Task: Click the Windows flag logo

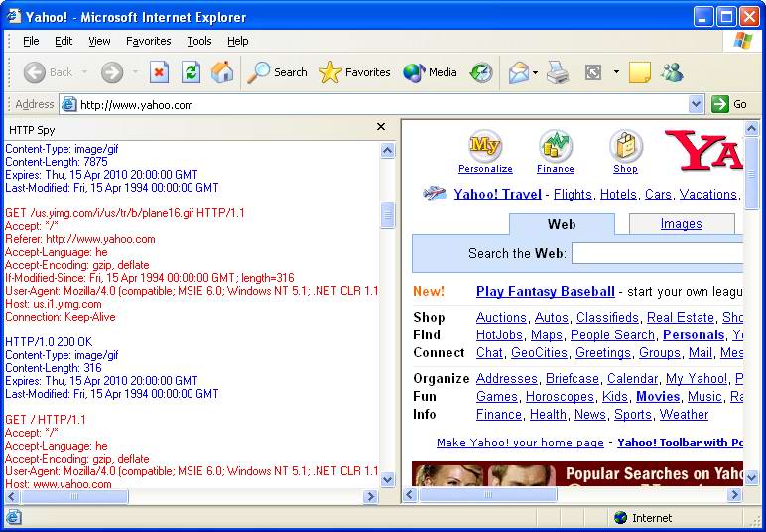Action: pyautogui.click(x=743, y=41)
